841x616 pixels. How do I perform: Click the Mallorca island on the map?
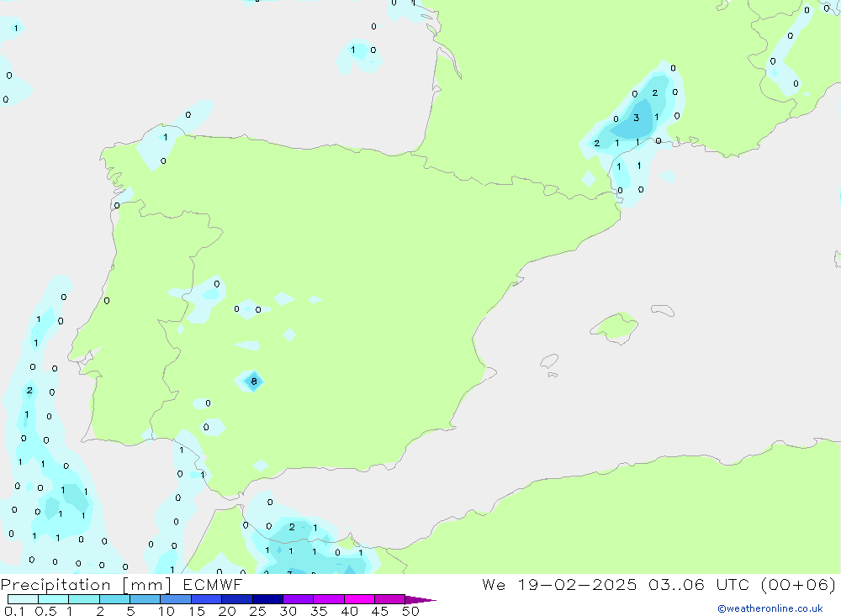coord(615,327)
